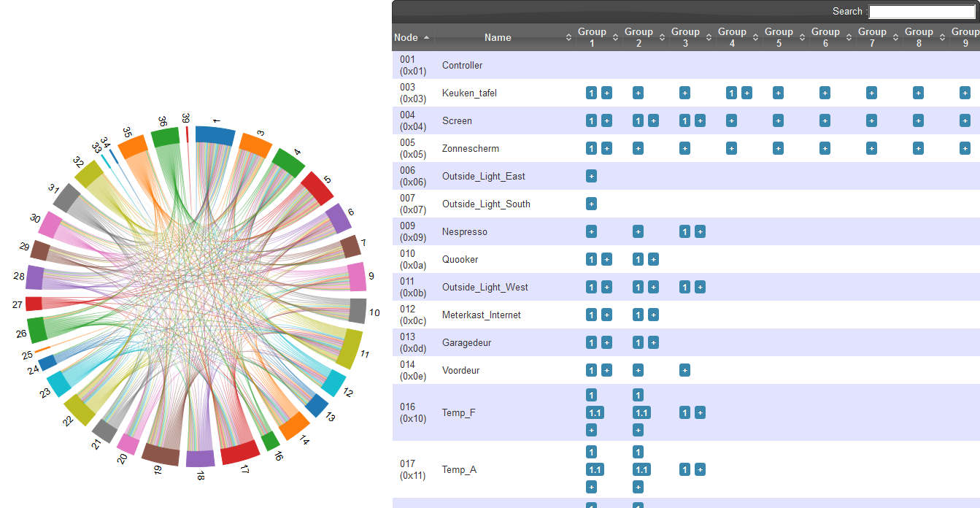Screen dimensions: 980x508
Task: Sort table by Node column
Action: point(412,37)
